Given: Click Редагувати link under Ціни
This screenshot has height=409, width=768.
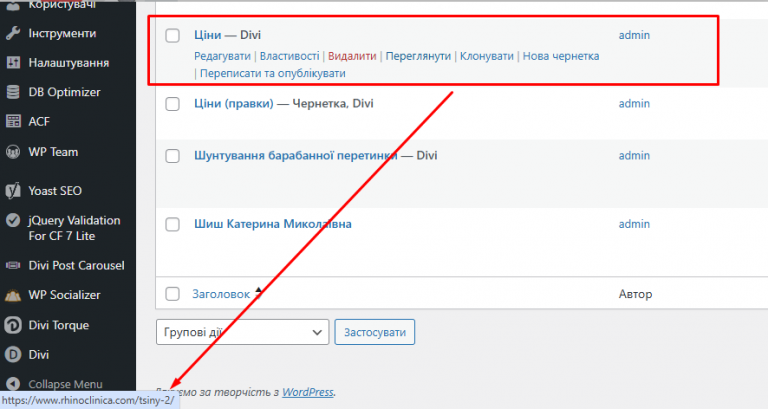Looking at the screenshot, I should (x=222, y=56).
